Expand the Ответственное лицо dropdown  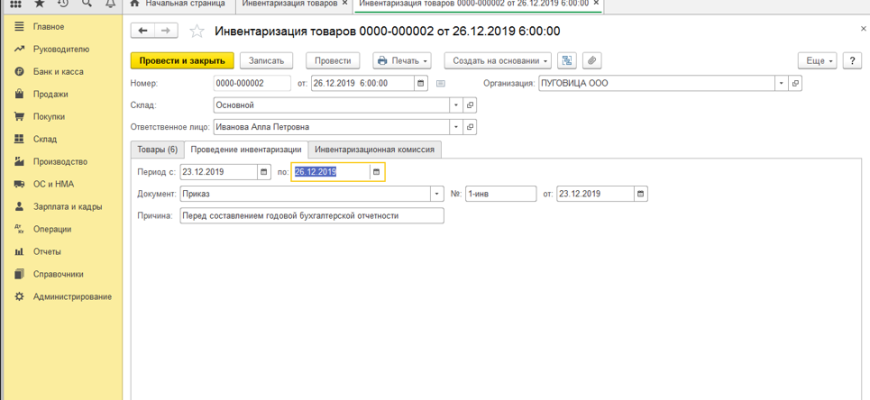tap(457, 127)
